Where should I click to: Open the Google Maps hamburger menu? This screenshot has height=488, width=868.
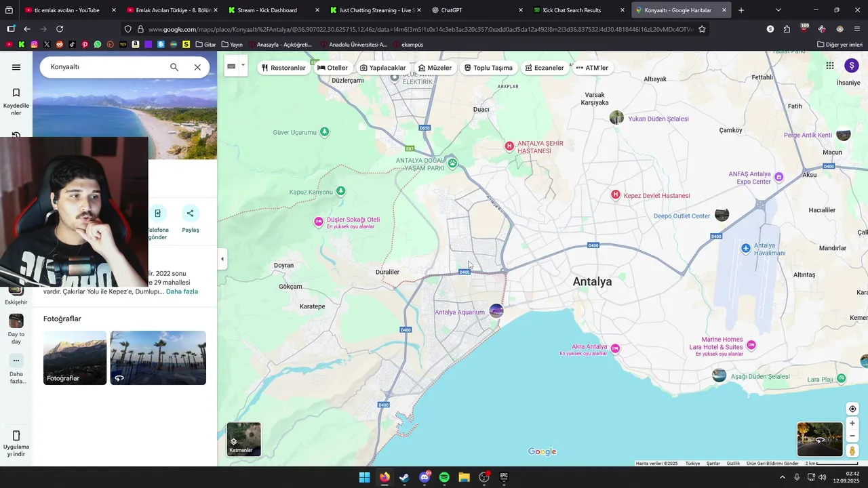(x=16, y=67)
